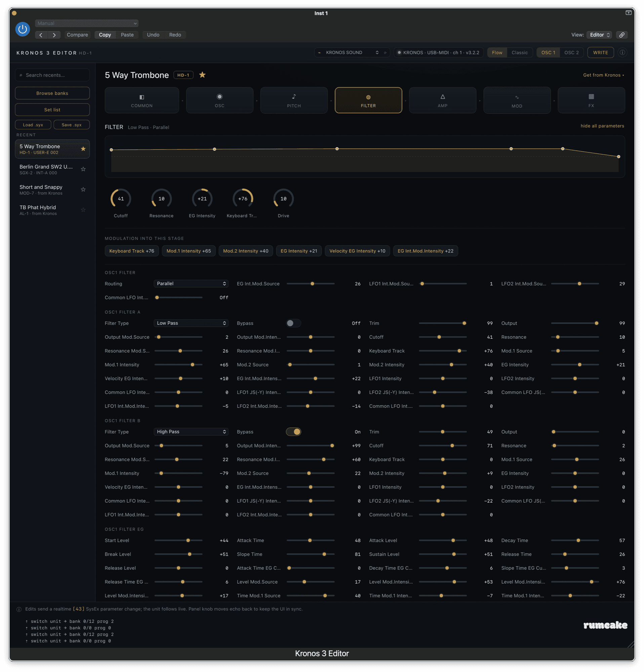Select OSC 1 oscillator

pos(548,52)
